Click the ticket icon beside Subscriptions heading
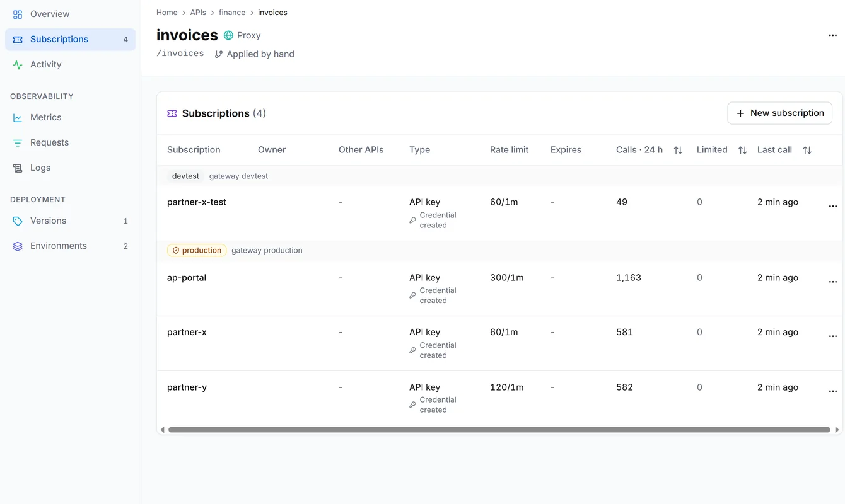The width and height of the screenshot is (845, 504). tap(172, 113)
